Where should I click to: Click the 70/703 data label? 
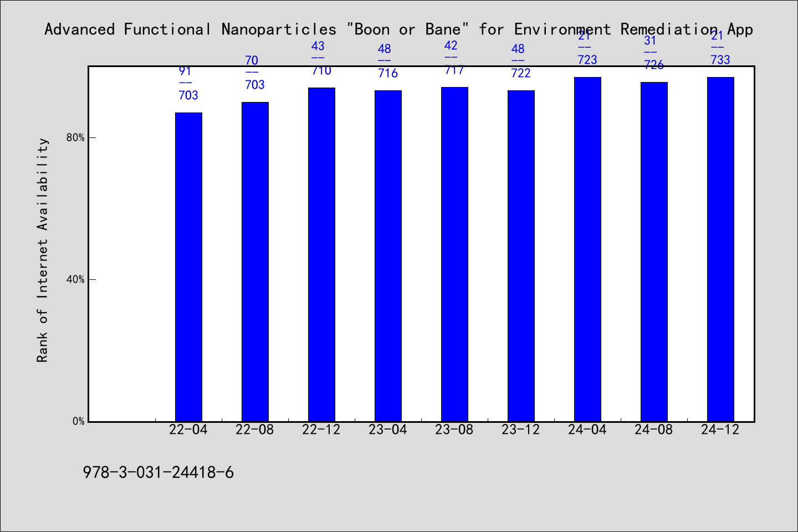(x=255, y=73)
